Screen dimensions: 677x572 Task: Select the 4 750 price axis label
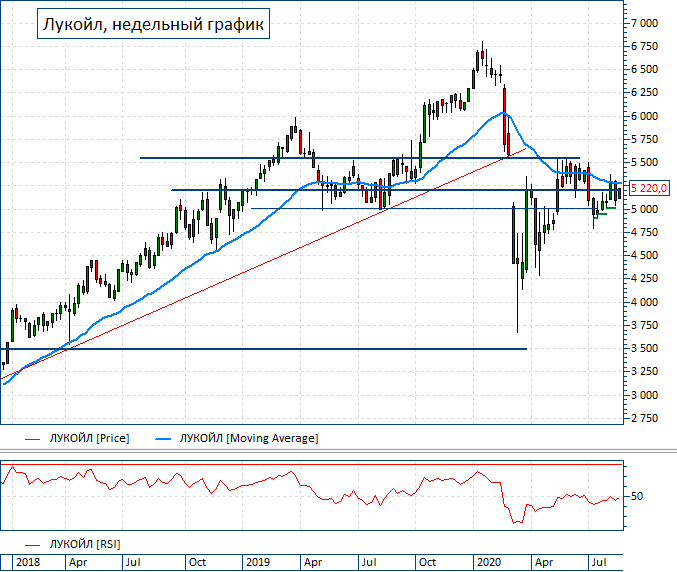click(x=645, y=232)
